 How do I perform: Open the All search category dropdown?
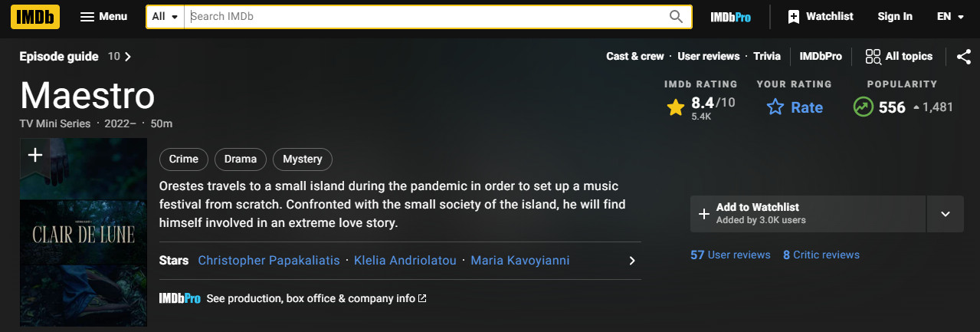[x=165, y=17]
